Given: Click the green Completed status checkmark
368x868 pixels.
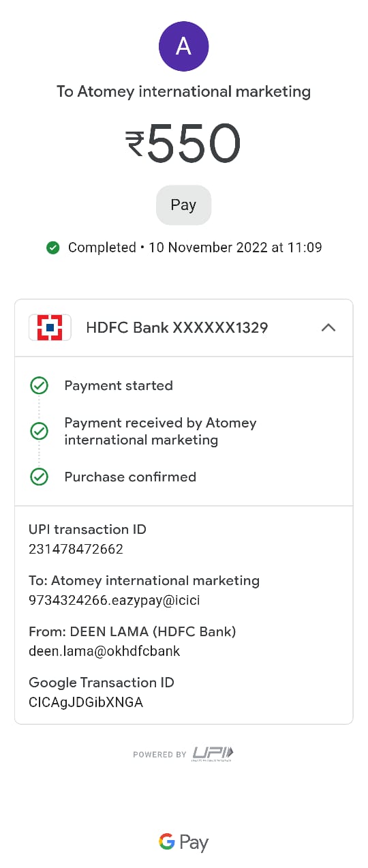Looking at the screenshot, I should coord(52,248).
